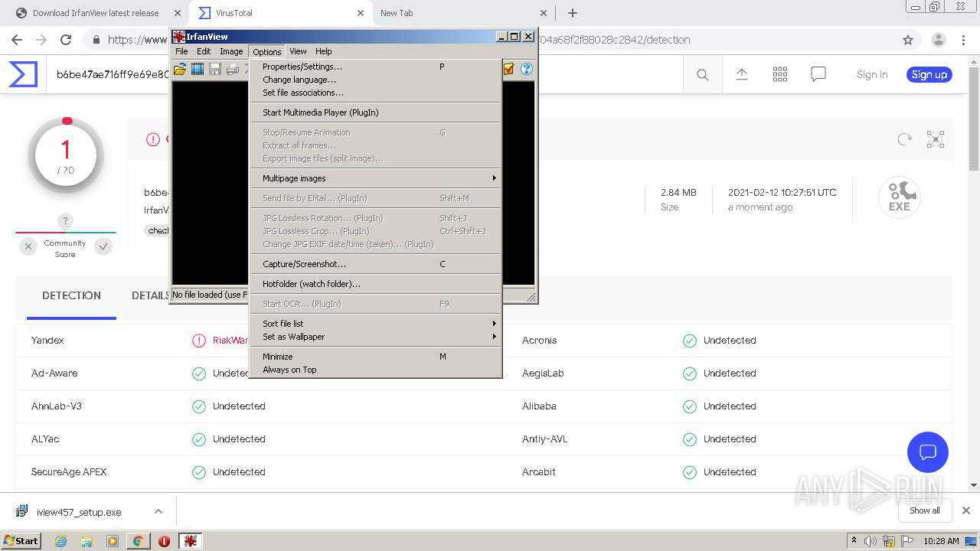Click the Slideshow filmstrip icon in IrfanView
The width and height of the screenshot is (980, 551).
point(198,69)
